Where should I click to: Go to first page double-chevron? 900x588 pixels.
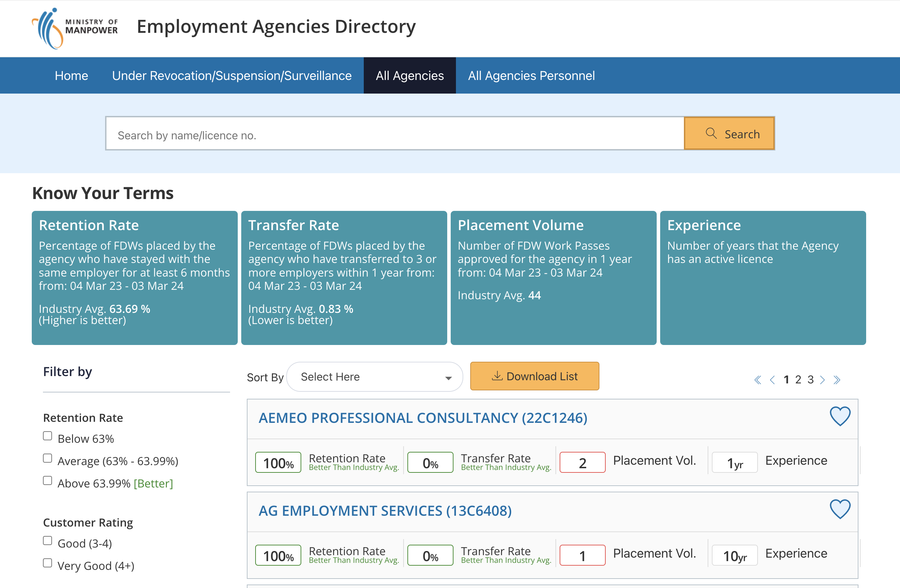click(758, 380)
